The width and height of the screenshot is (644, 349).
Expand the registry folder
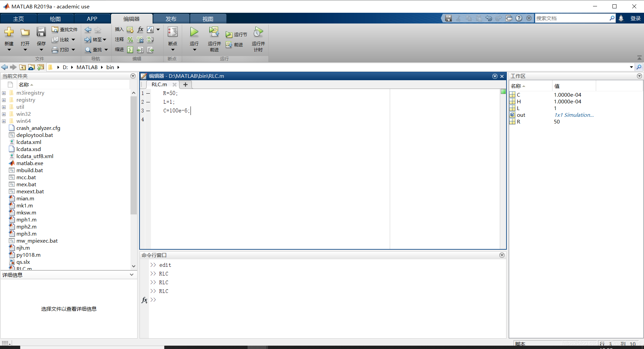point(4,100)
